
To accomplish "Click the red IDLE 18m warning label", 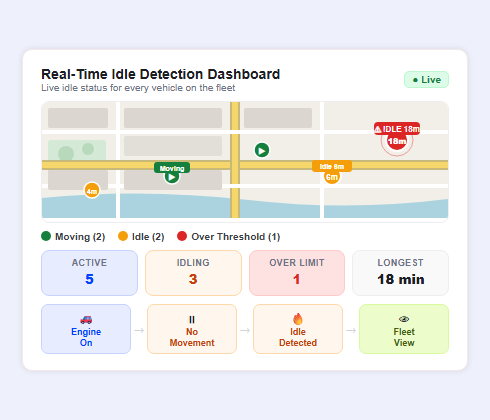I will [x=397, y=129].
